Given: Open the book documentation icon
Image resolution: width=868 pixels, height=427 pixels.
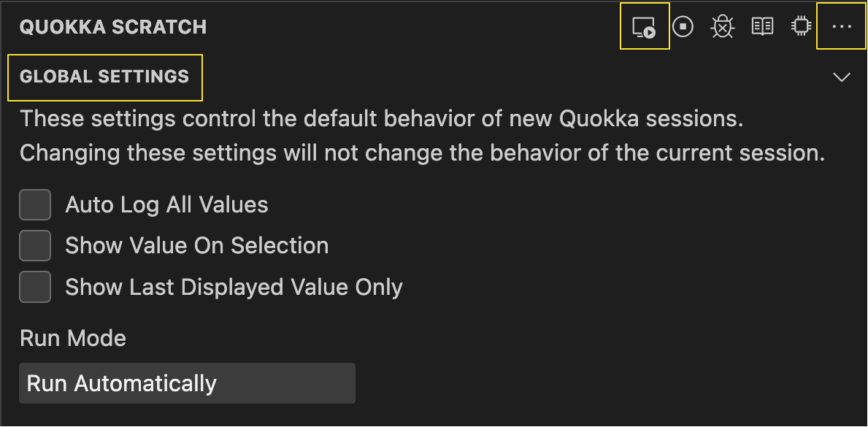Looking at the screenshot, I should (x=762, y=28).
